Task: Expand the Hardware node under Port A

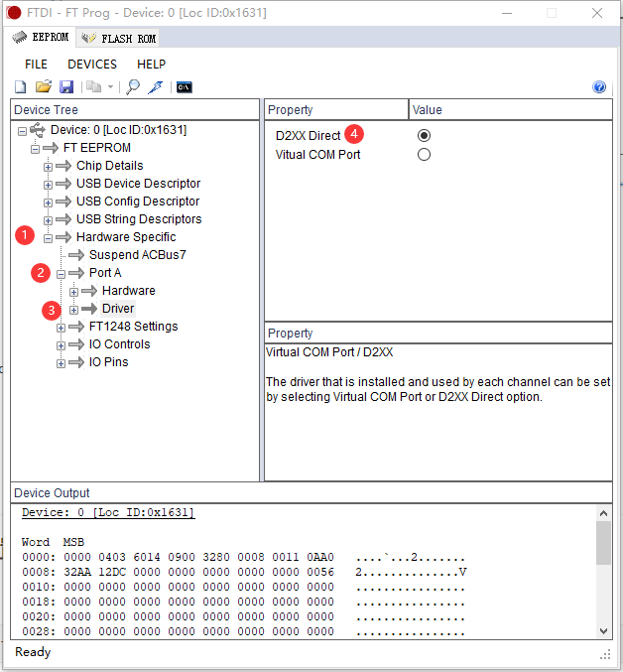Action: [x=73, y=292]
